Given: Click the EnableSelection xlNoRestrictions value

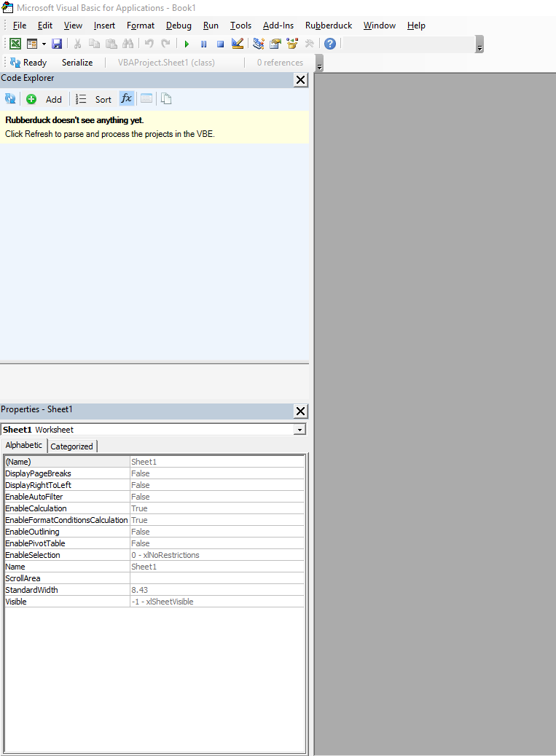Looking at the screenshot, I should click(x=217, y=555).
